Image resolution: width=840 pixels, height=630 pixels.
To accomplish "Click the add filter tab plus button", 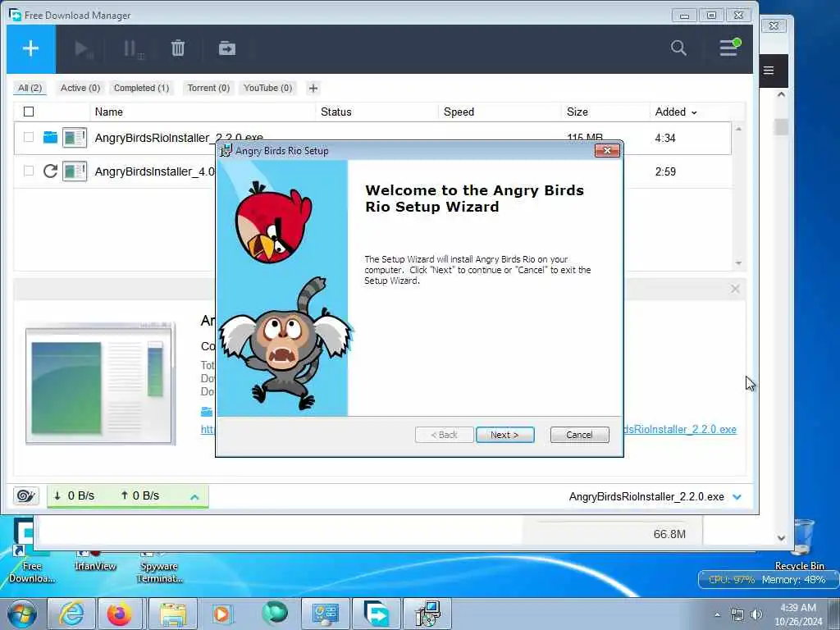I will (313, 88).
